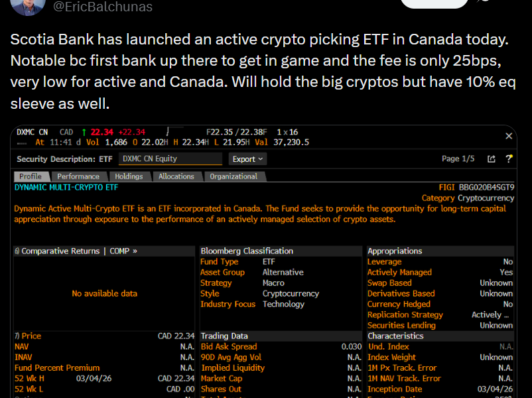
Task: Select the Allocations tab
Action: [176, 176]
